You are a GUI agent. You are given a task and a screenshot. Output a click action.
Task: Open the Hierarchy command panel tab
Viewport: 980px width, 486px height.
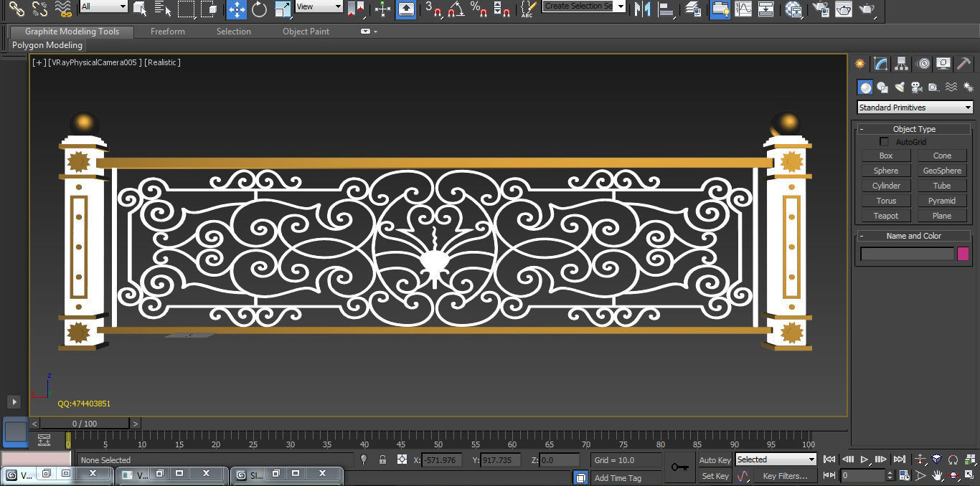coord(902,64)
